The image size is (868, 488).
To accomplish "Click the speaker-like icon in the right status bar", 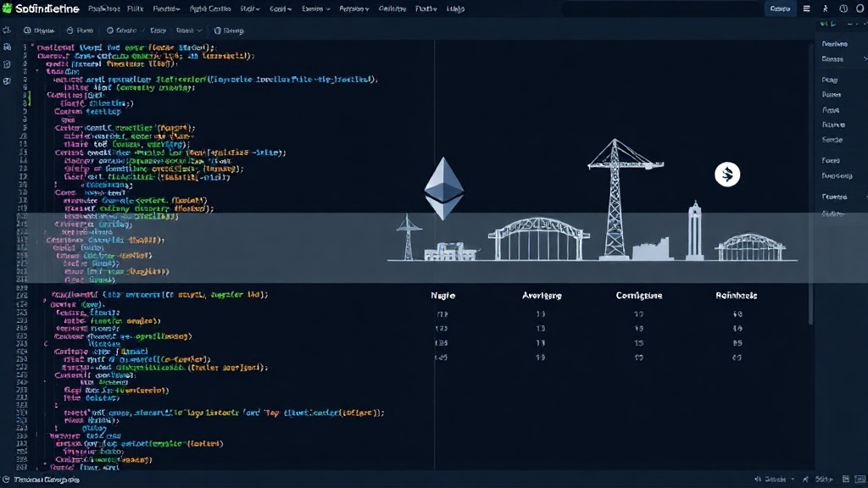I will tap(758, 480).
